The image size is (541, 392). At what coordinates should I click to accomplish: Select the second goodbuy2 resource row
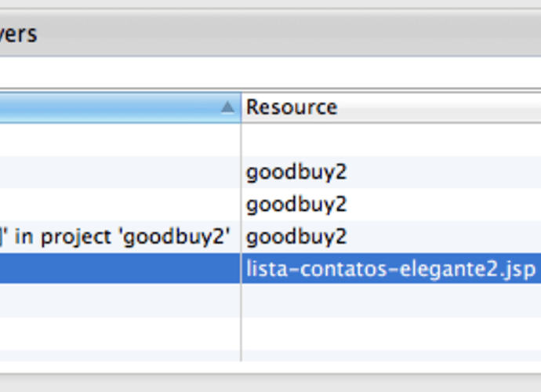click(x=296, y=205)
